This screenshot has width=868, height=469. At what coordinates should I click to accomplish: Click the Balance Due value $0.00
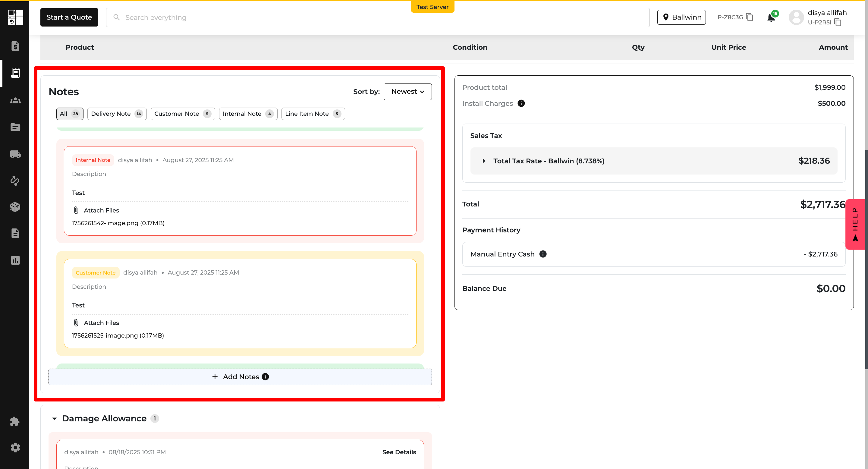(831, 288)
